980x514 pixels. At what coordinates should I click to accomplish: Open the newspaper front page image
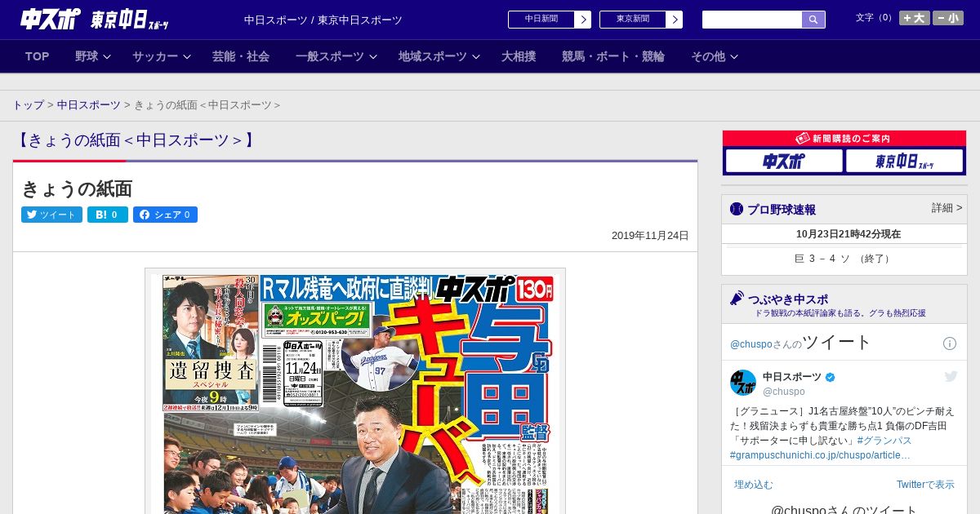(x=355, y=392)
